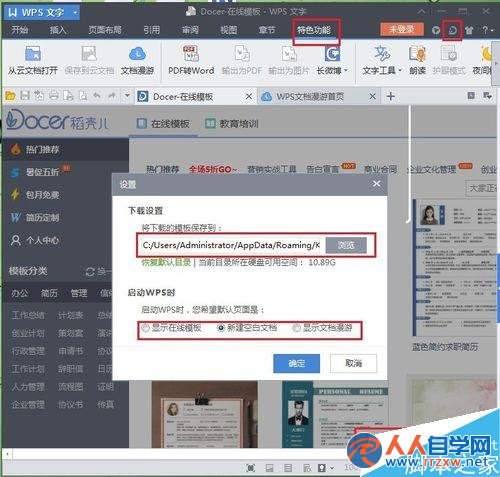Open Document Roaming (文档漫游) cloud icon
This screenshot has width=500, height=477.
point(137,54)
